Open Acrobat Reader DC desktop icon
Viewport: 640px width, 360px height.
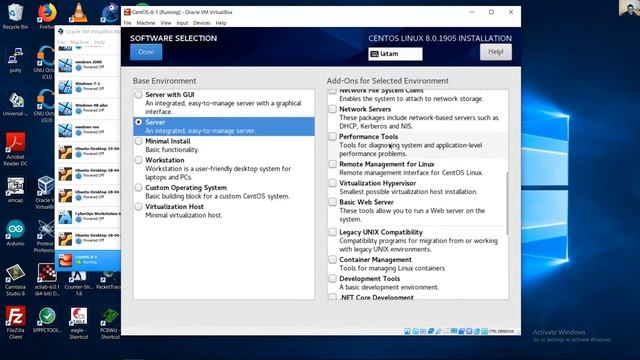tap(15, 149)
